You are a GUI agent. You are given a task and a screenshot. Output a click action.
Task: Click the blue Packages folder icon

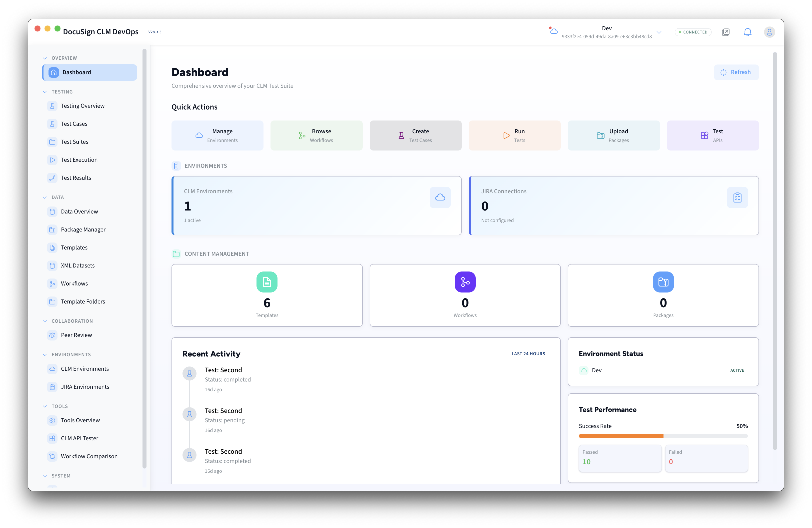[x=663, y=282]
